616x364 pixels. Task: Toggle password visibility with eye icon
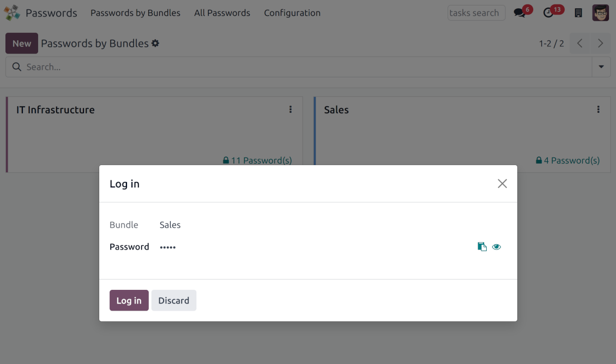(496, 247)
